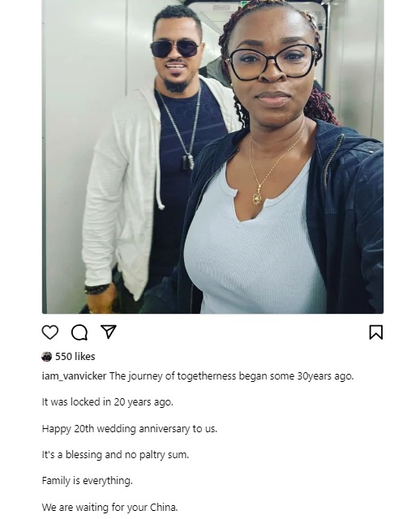The width and height of the screenshot is (420, 519).
Task: Click the beaded bracelet on the man's wrist
Action: [96, 289]
